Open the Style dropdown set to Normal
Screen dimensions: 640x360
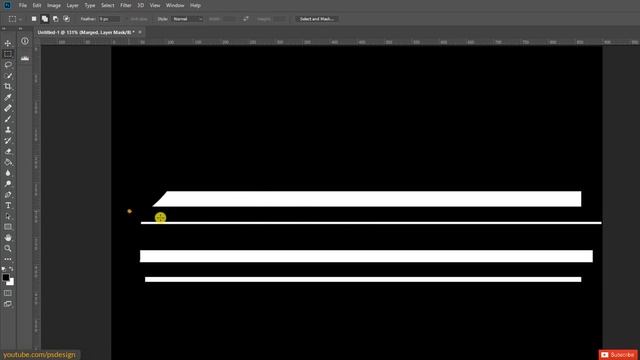click(187, 19)
